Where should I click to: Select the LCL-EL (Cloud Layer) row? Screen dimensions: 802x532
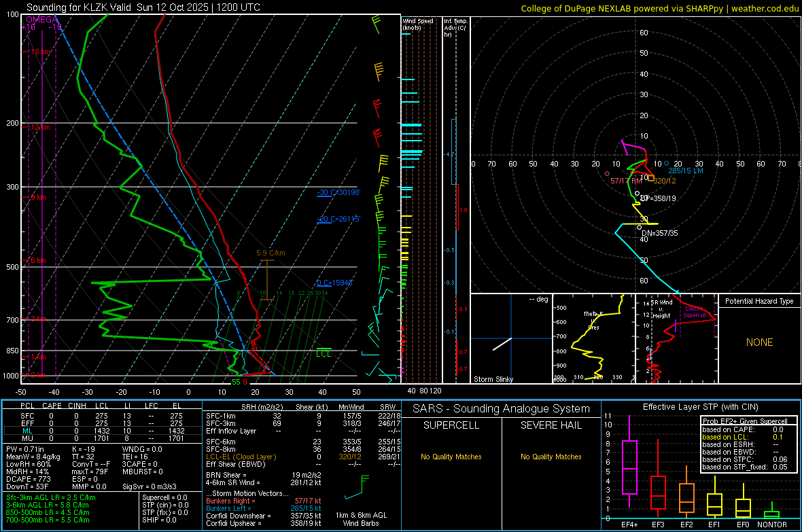tap(303, 457)
